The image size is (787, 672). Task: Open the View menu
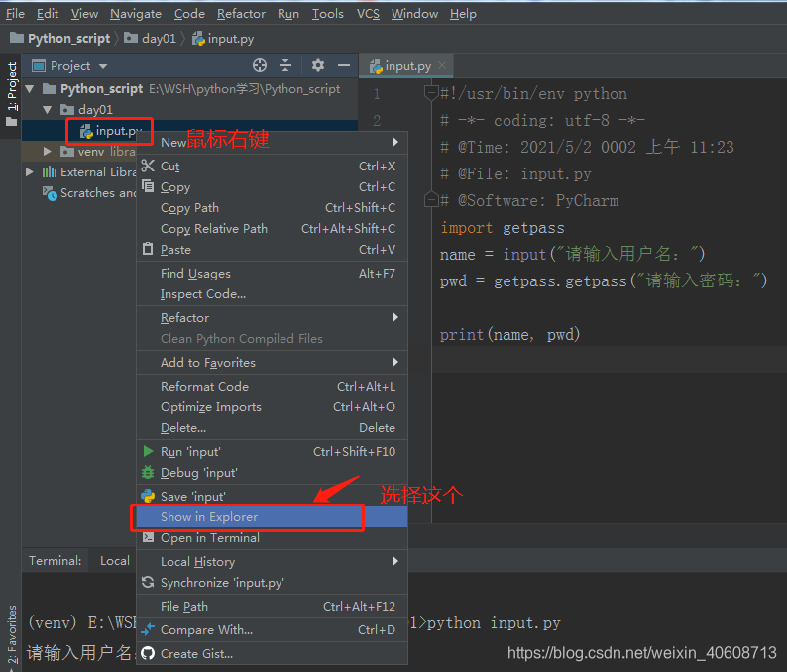(84, 14)
